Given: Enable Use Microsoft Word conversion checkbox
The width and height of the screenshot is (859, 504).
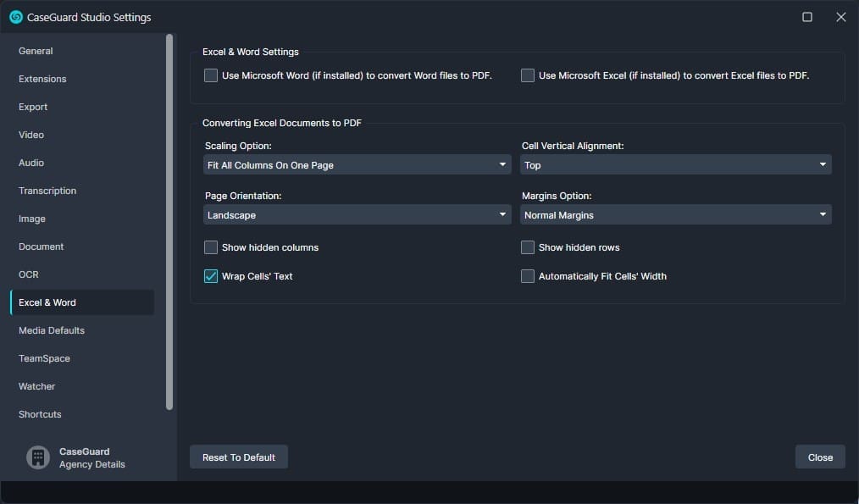Looking at the screenshot, I should pos(211,75).
